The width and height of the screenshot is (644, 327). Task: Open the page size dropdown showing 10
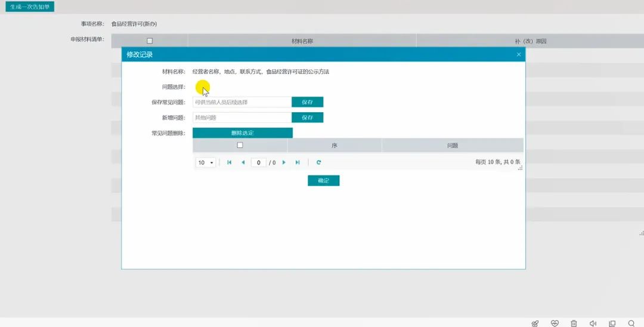coord(206,162)
